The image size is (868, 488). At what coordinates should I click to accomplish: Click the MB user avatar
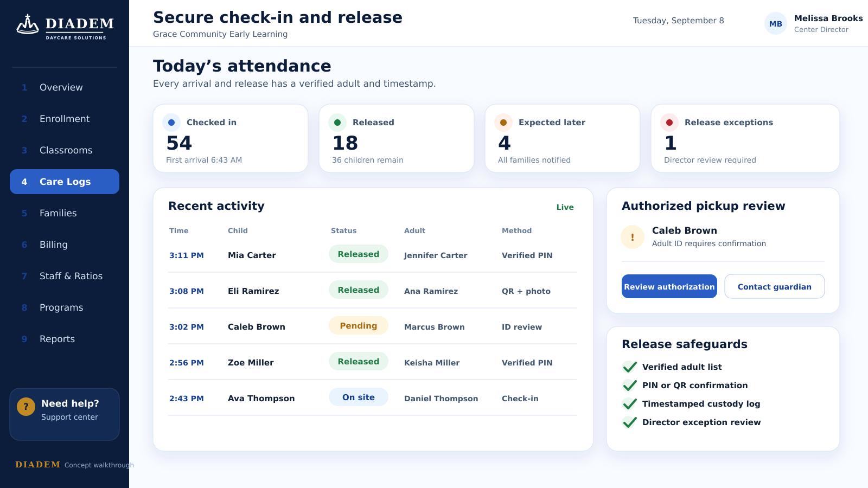[776, 23]
